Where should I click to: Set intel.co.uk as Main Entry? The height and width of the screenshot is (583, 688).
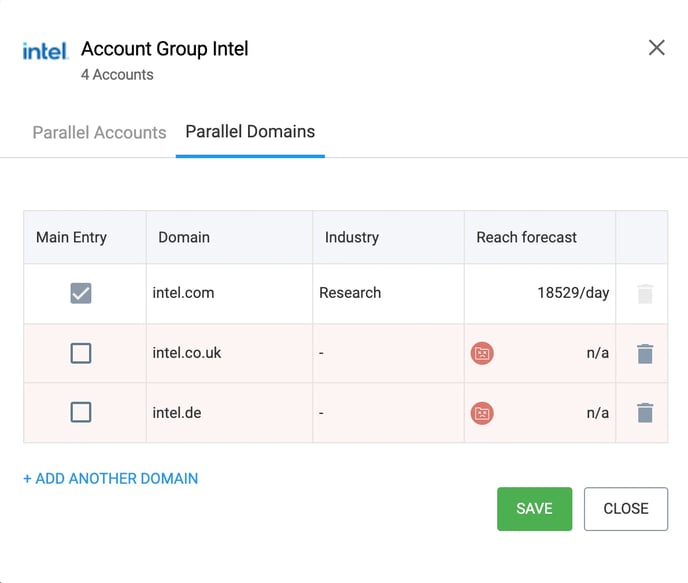[81, 353]
